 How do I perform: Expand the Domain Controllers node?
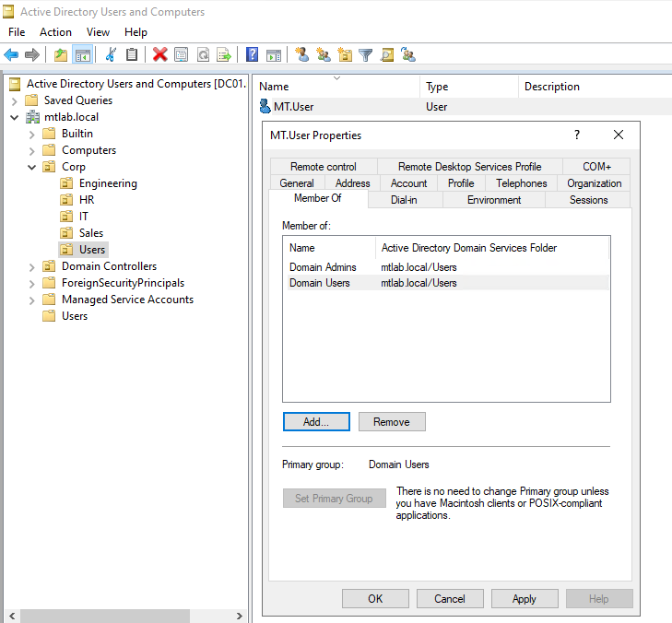(x=31, y=267)
